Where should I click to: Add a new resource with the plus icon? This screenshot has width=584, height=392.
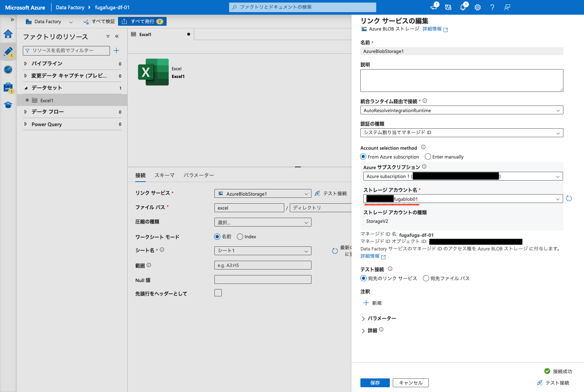[116, 50]
